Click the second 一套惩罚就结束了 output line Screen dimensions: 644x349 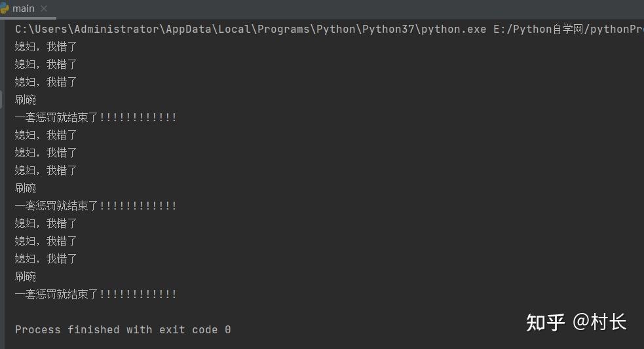[x=96, y=206]
